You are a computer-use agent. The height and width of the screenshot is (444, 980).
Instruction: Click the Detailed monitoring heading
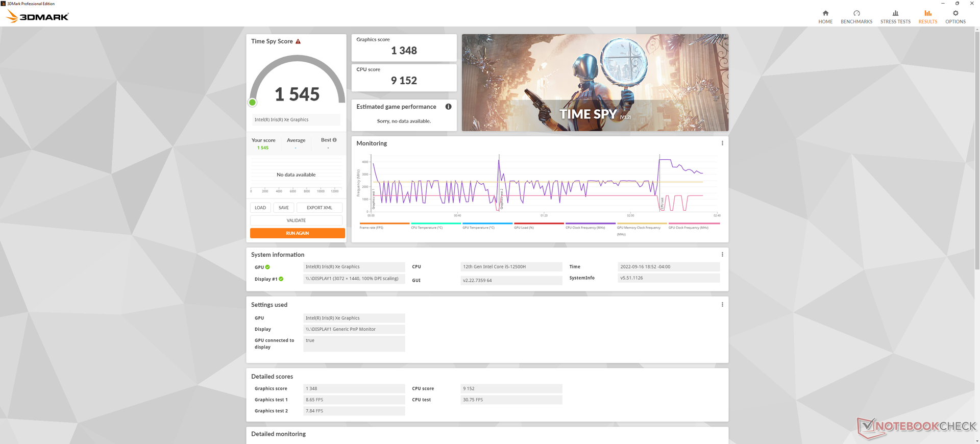[278, 434]
